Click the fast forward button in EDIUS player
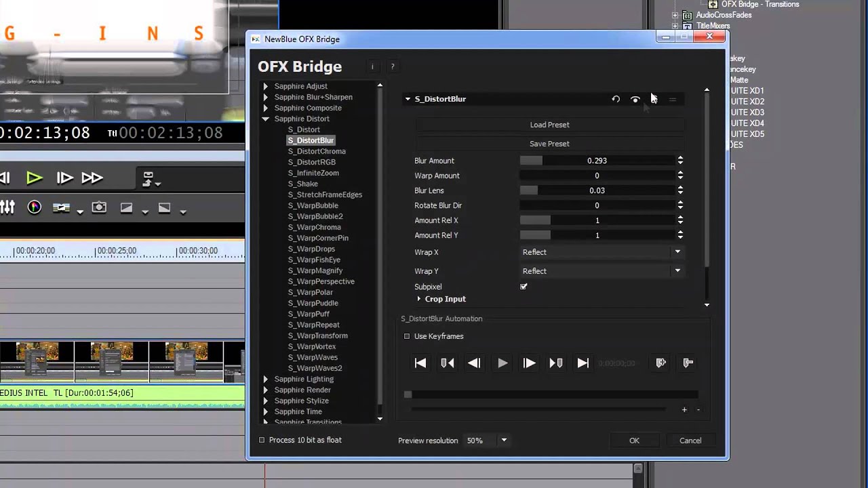Screen dimensions: 868x488 tap(92, 178)
